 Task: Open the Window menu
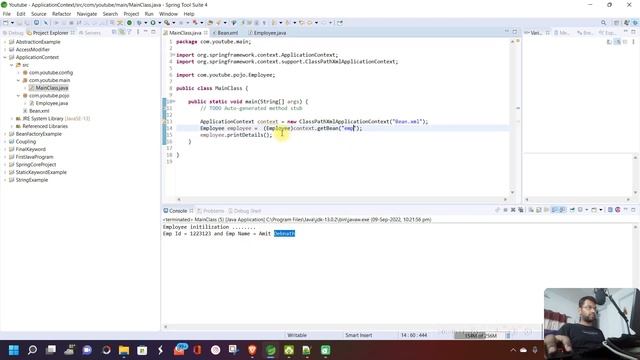(168, 14)
